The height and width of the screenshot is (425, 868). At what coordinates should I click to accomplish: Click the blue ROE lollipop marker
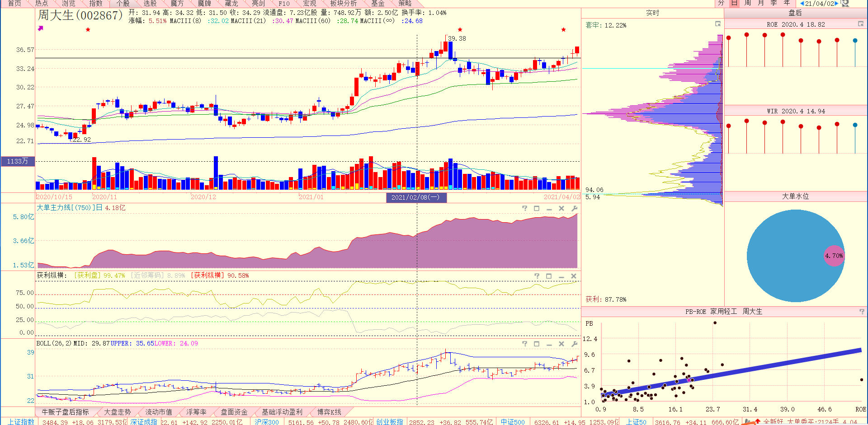855,41
